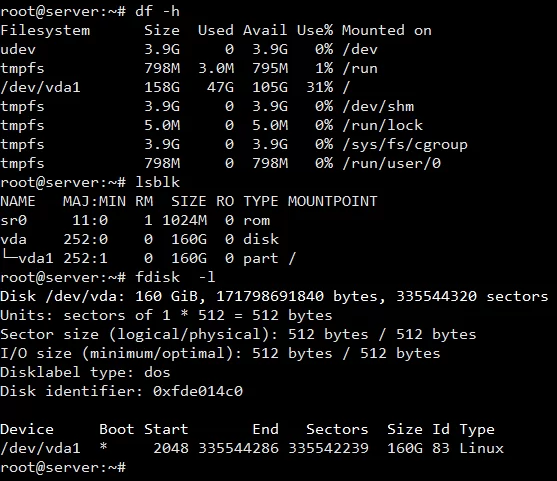This screenshot has width=557, height=481.
Task: Select the /dev/shm mount path
Action: coord(378,106)
